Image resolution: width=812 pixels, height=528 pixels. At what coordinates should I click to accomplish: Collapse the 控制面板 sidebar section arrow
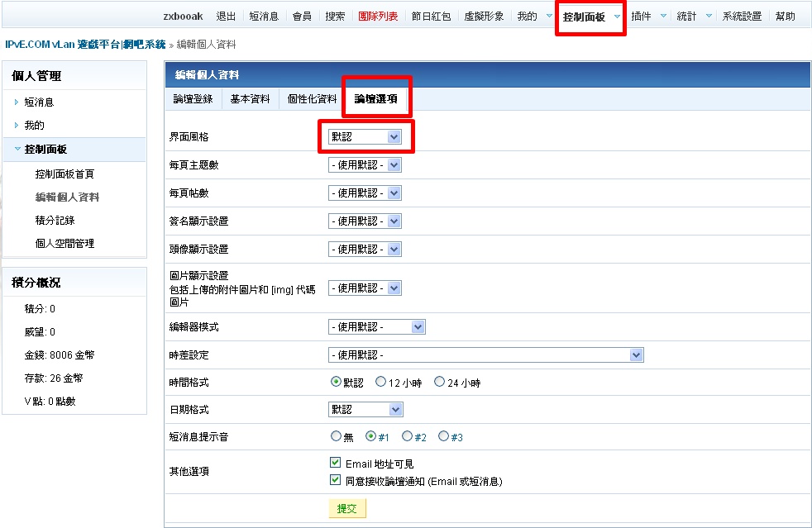17,150
